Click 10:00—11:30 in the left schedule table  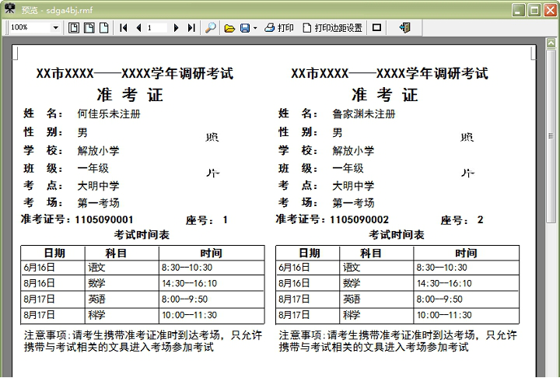click(189, 315)
